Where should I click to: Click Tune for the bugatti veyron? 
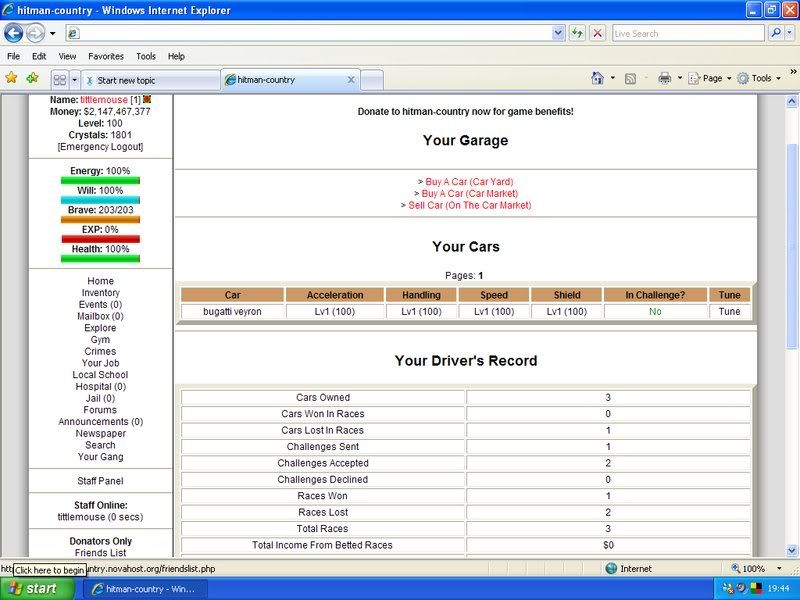729,312
